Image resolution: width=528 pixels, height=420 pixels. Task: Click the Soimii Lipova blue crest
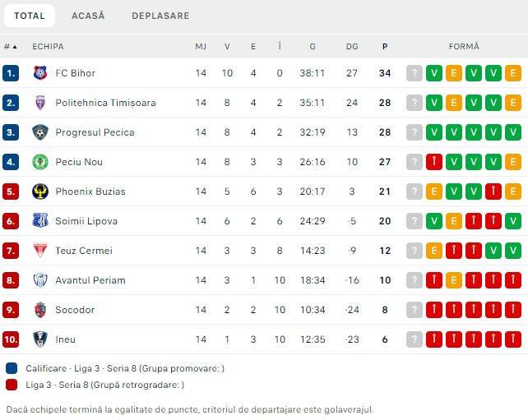40,221
